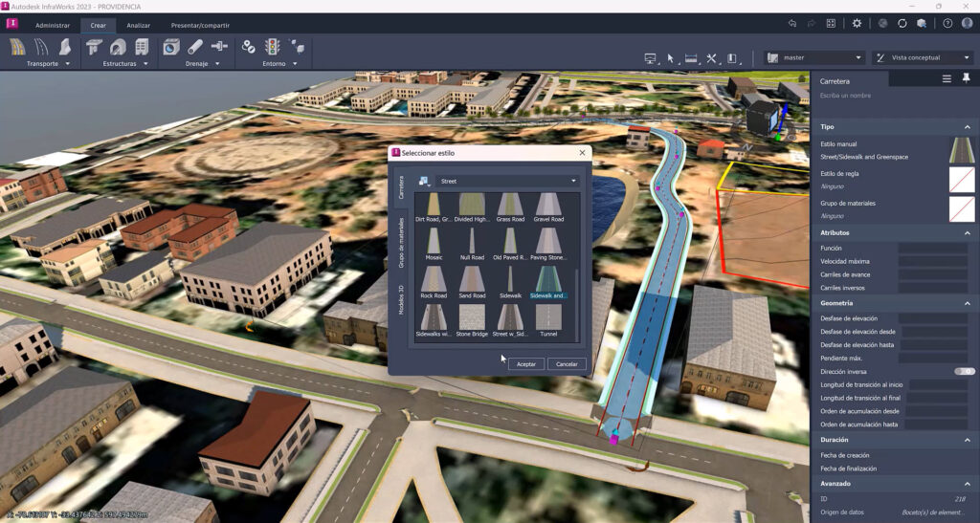Select the tunnel tool in Estructuras

pyautogui.click(x=118, y=47)
